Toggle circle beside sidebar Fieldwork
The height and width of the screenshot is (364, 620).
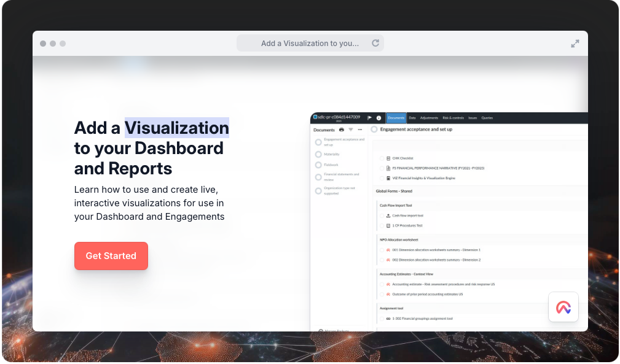coord(318,165)
